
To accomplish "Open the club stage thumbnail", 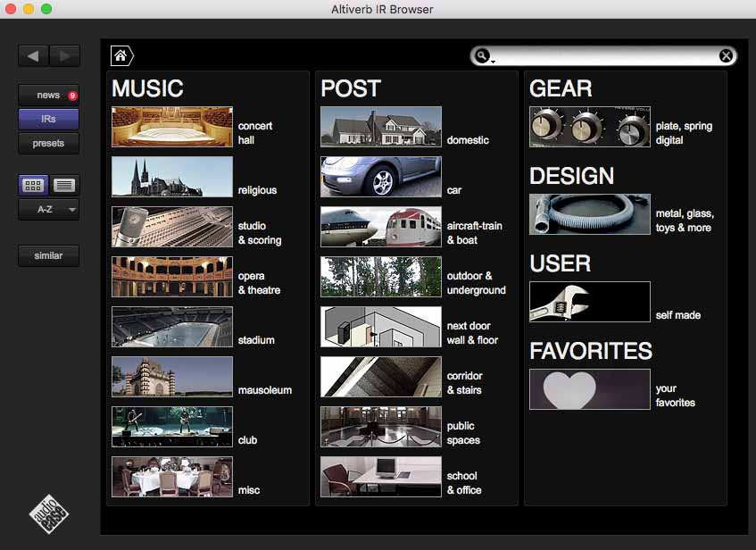I will click(x=172, y=427).
